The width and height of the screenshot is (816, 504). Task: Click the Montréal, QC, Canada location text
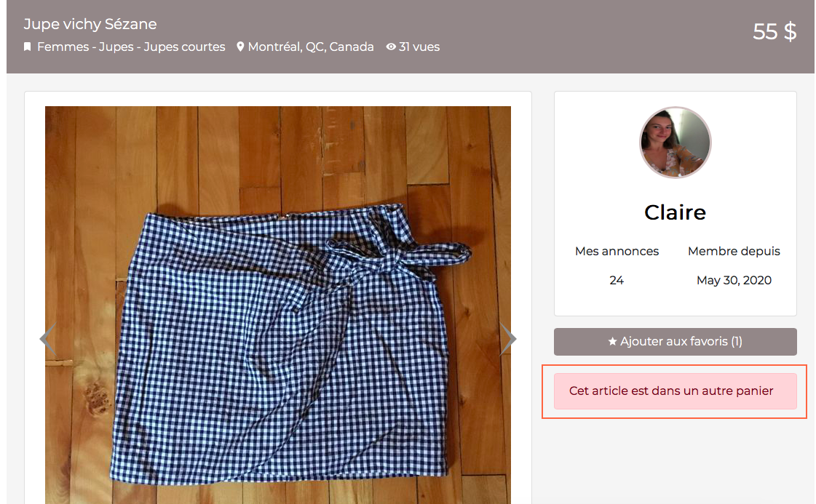tap(311, 47)
